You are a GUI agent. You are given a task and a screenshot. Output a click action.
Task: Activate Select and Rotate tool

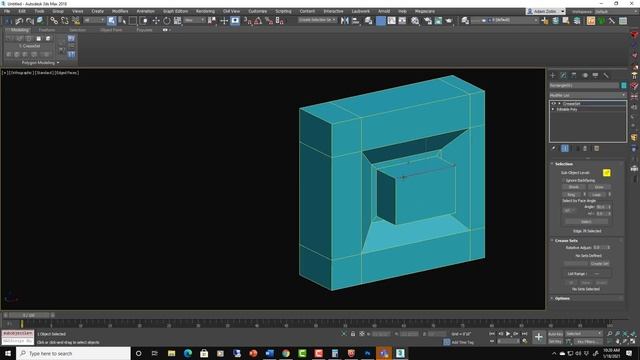[167, 20]
